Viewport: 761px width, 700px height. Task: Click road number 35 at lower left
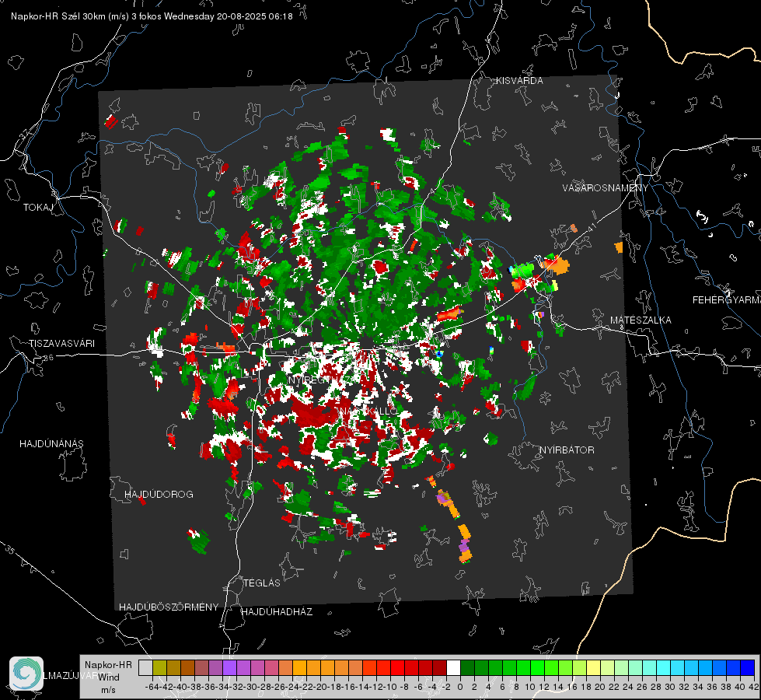[x=10, y=551]
